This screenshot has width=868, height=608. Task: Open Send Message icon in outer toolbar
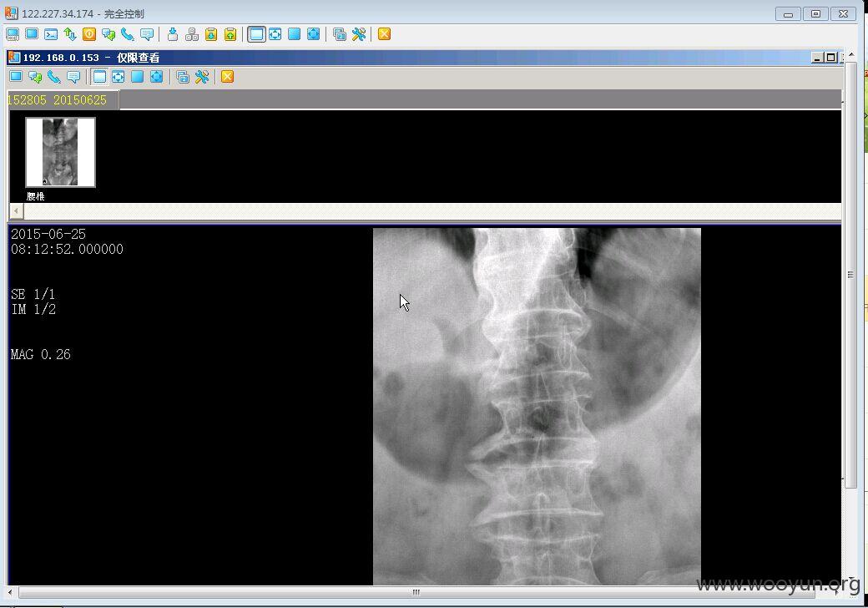pos(147,34)
